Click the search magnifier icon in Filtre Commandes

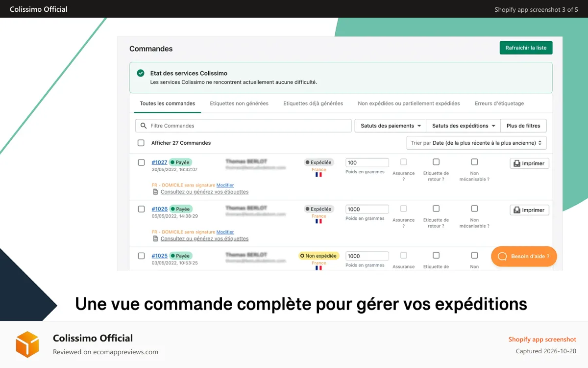tap(144, 126)
